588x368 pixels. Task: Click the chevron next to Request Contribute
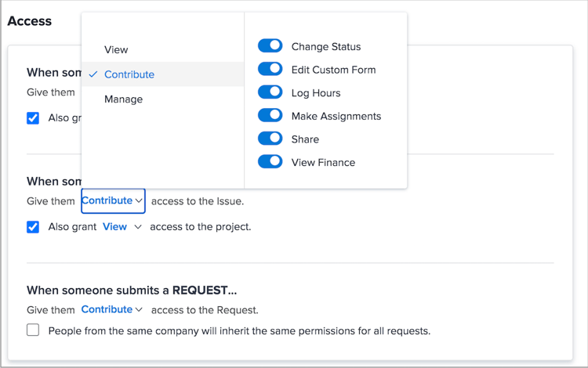[140, 310]
